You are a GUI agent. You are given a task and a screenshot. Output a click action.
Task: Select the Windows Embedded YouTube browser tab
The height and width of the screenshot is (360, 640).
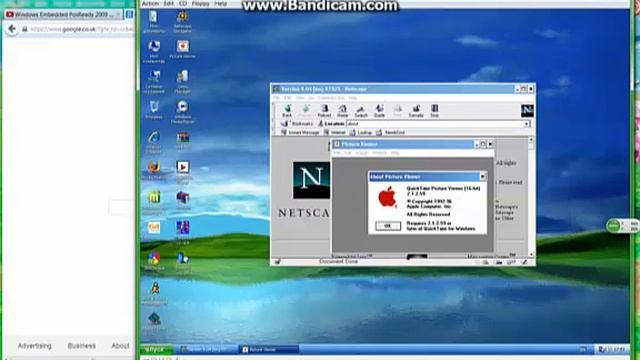click(63, 14)
